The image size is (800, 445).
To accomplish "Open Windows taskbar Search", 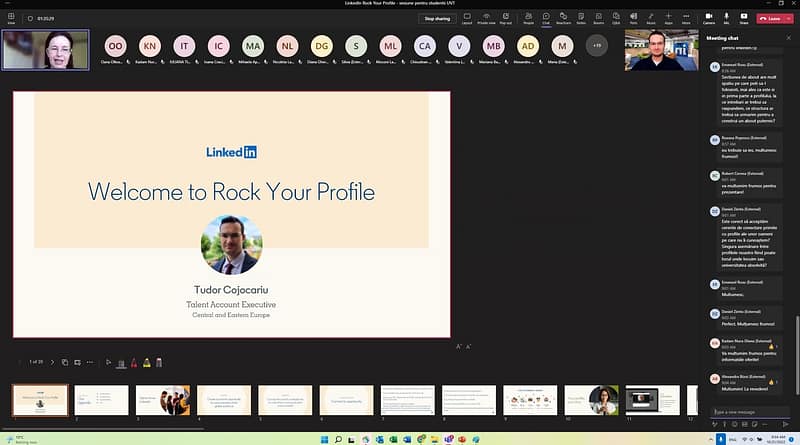I will click(x=338, y=439).
